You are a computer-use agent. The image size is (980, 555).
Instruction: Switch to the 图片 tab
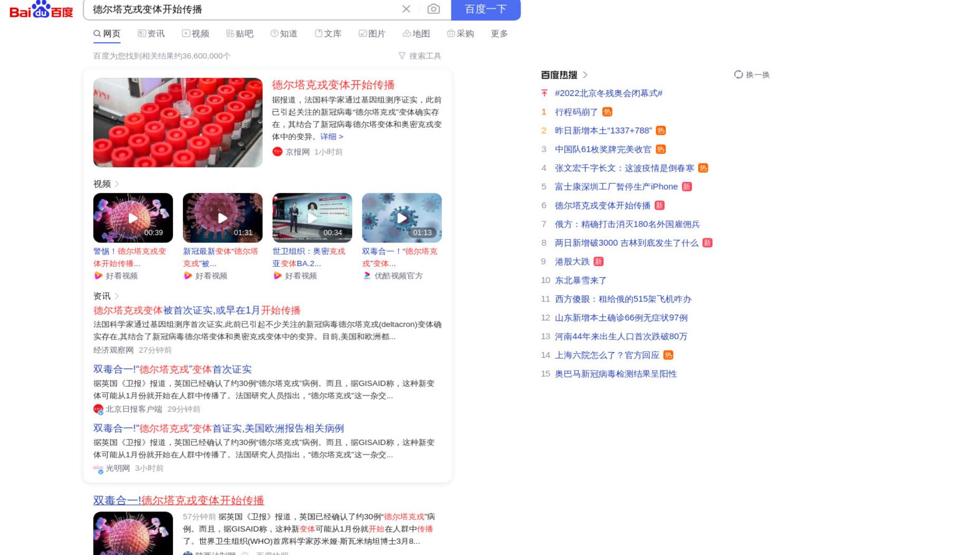[372, 34]
